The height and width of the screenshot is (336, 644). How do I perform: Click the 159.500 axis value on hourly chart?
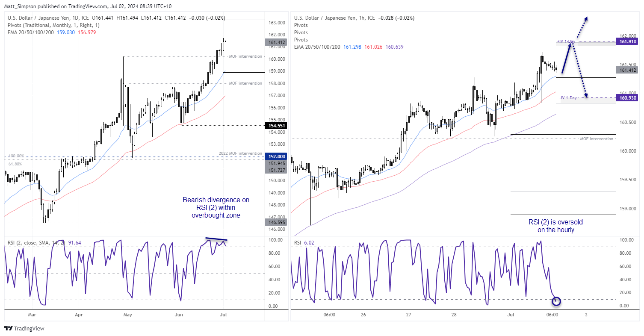click(x=628, y=180)
